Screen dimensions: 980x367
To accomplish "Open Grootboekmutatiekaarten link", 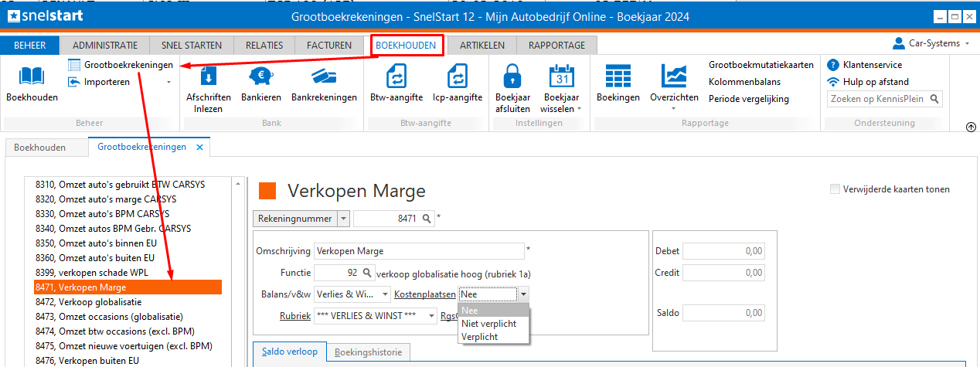I will pos(761,65).
